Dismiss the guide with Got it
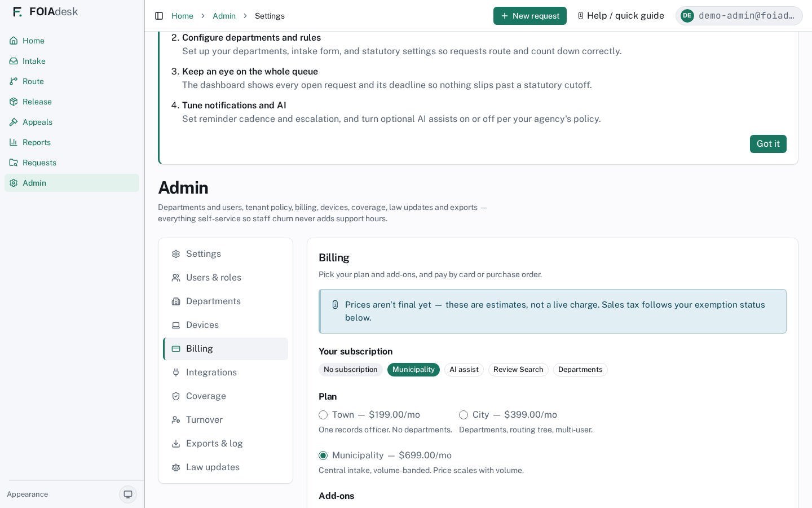Screen dimensions: 812x508 (x=768, y=144)
